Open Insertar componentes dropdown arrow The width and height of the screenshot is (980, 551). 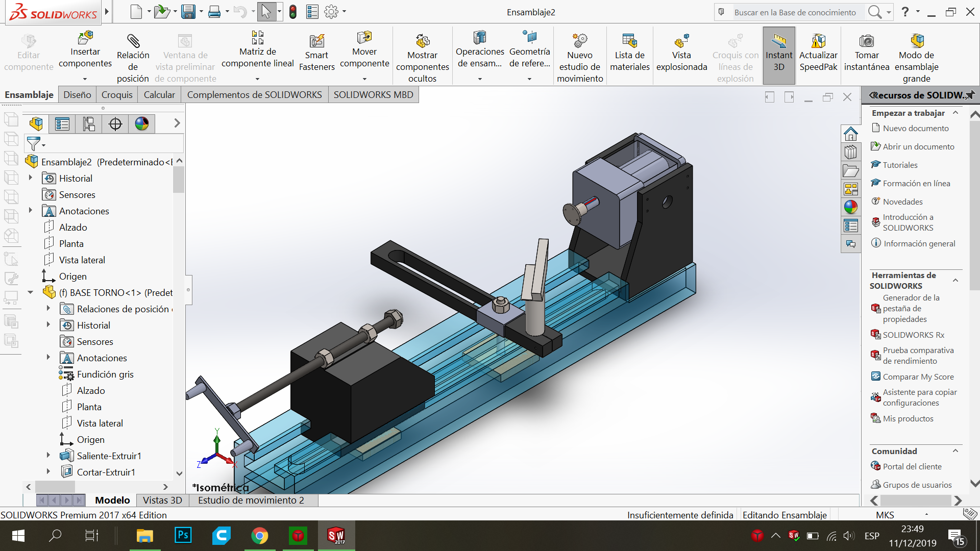[x=85, y=79]
